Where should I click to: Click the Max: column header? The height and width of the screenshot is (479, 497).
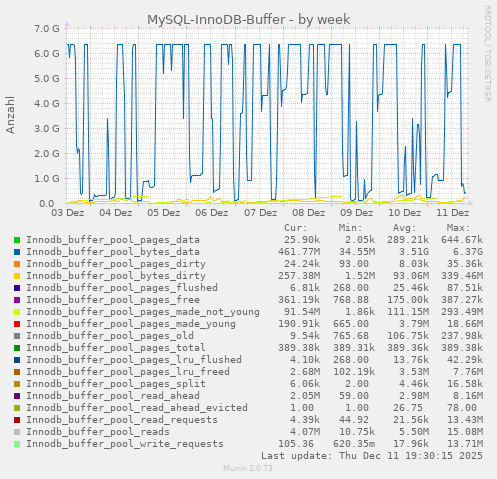459,228
